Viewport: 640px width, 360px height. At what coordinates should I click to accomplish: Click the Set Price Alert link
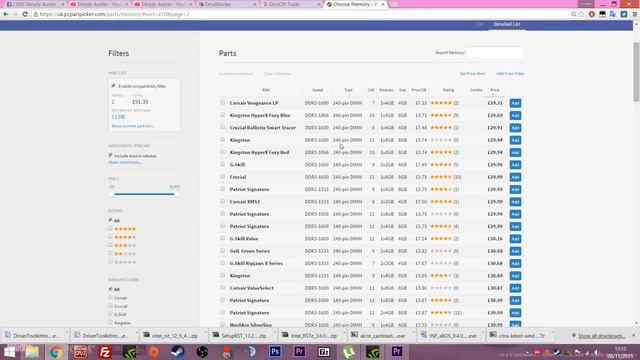tap(472, 73)
